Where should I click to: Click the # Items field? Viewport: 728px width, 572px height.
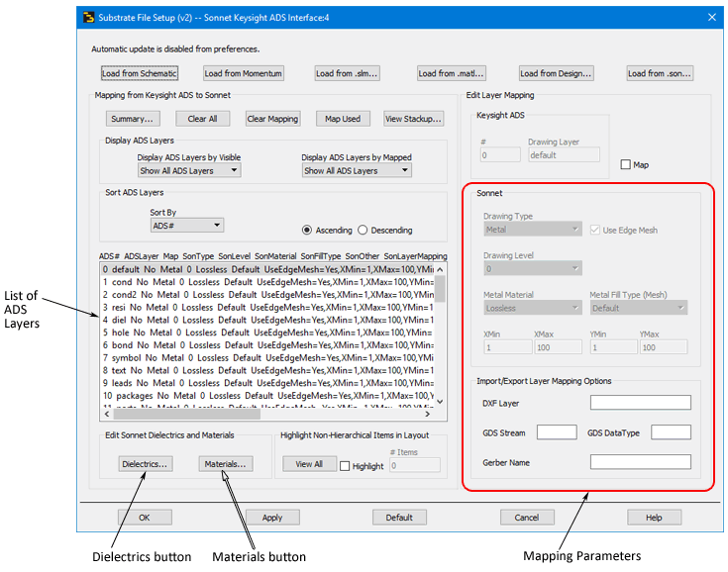click(415, 465)
